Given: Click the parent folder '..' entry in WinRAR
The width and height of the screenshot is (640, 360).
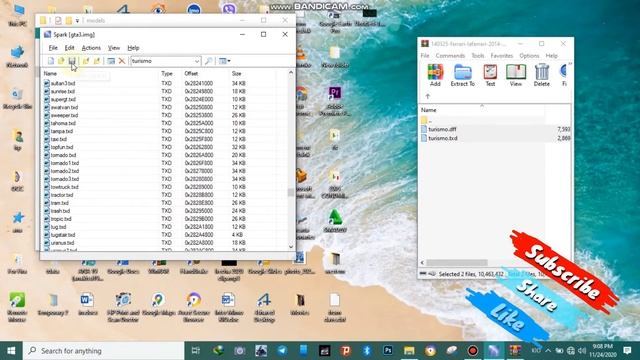Looking at the screenshot, I should click(427, 120).
